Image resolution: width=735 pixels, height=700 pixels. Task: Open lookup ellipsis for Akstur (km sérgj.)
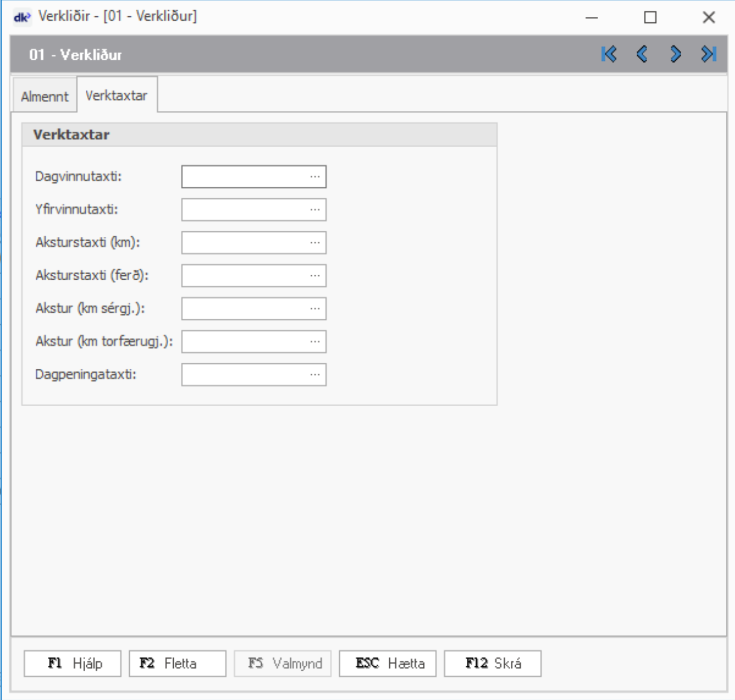click(315, 309)
